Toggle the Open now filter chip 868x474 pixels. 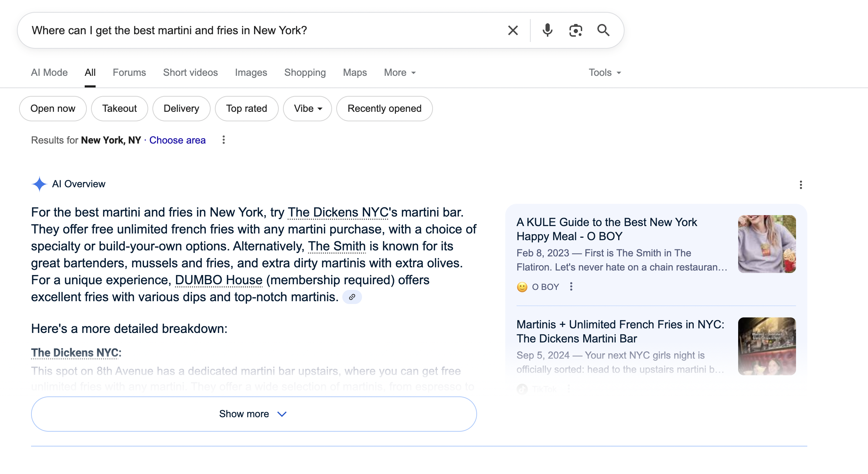tap(53, 109)
